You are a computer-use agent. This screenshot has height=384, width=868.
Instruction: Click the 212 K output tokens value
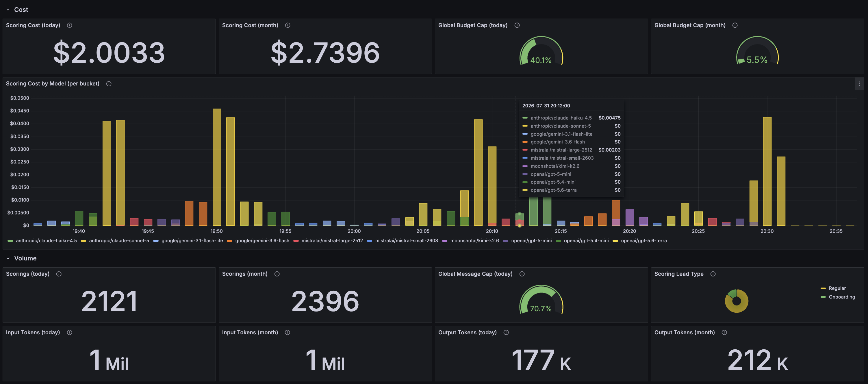(x=758, y=360)
